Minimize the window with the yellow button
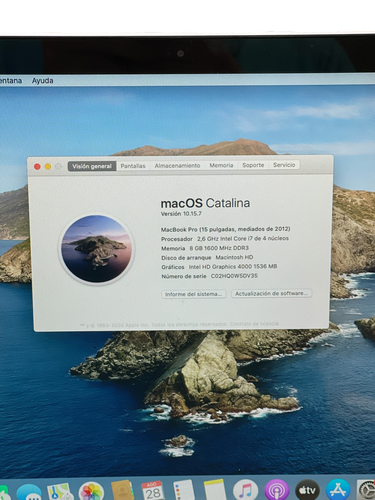The width and height of the screenshot is (375, 500). pyautogui.click(x=48, y=166)
